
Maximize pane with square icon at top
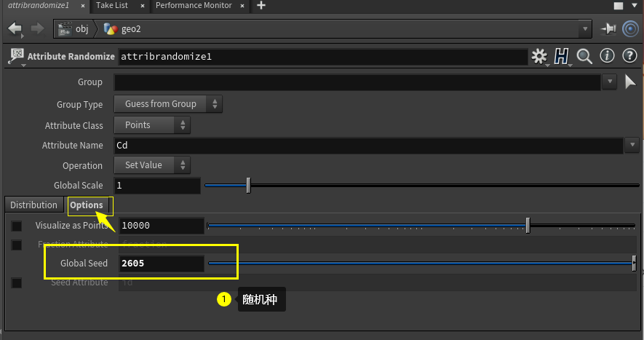point(619,5)
